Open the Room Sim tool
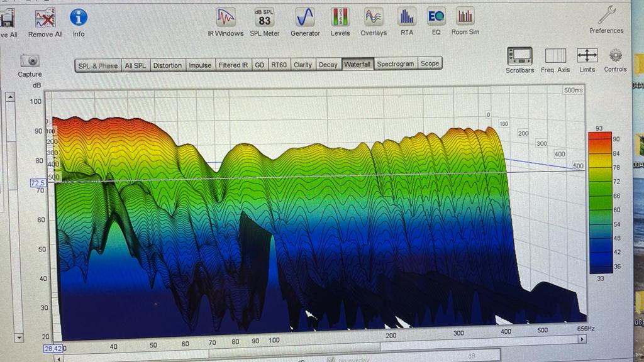This screenshot has width=644, height=362. (465, 18)
